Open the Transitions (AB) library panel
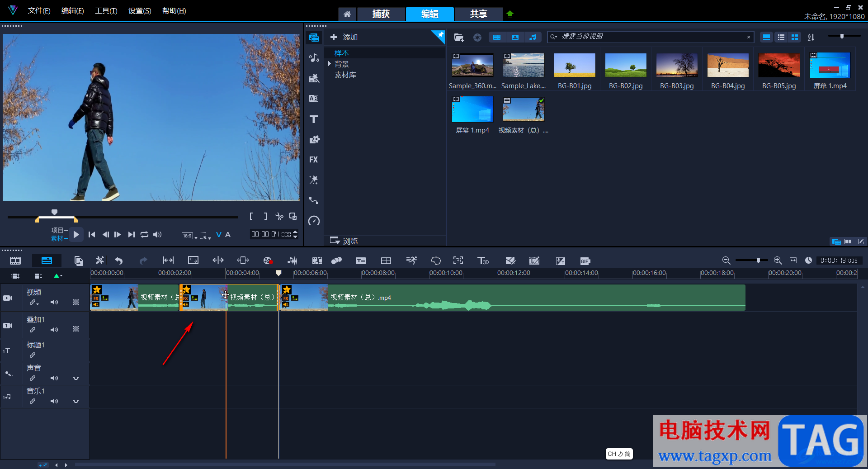868x469 pixels. click(x=314, y=98)
